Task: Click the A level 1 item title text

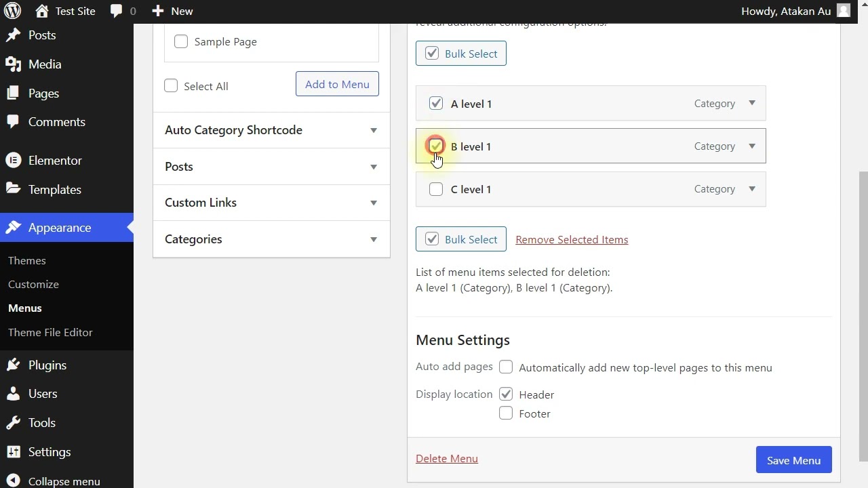Action: 471,104
